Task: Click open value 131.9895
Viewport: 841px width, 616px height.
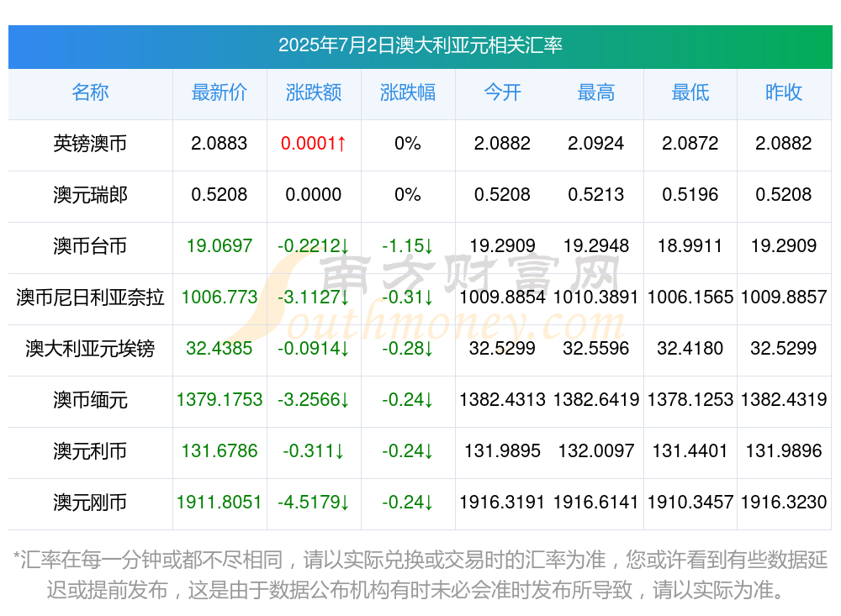Action: (502, 451)
